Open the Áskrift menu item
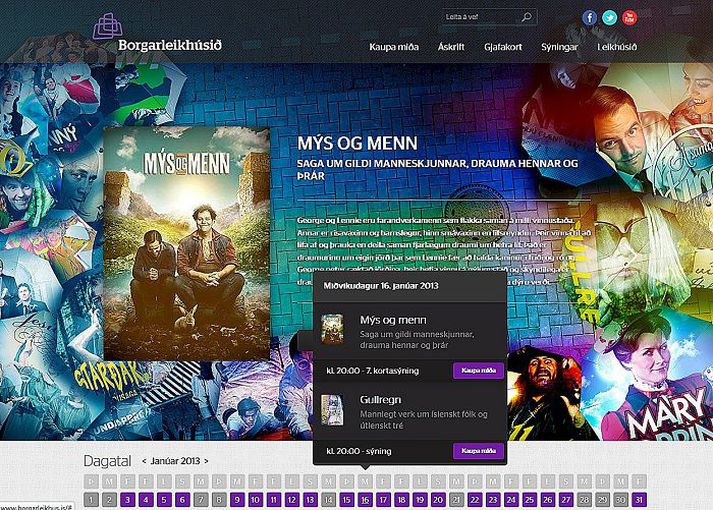The image size is (713, 510). (451, 47)
